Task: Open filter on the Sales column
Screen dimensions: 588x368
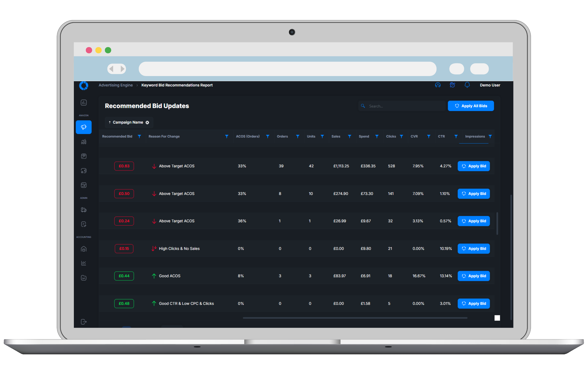Action: click(349, 137)
